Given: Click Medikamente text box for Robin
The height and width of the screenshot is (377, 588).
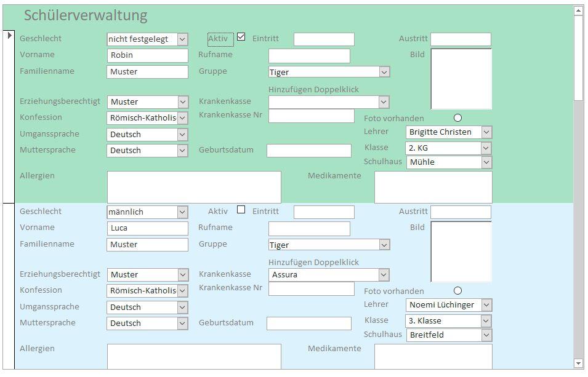Looking at the screenshot, I should (433, 187).
